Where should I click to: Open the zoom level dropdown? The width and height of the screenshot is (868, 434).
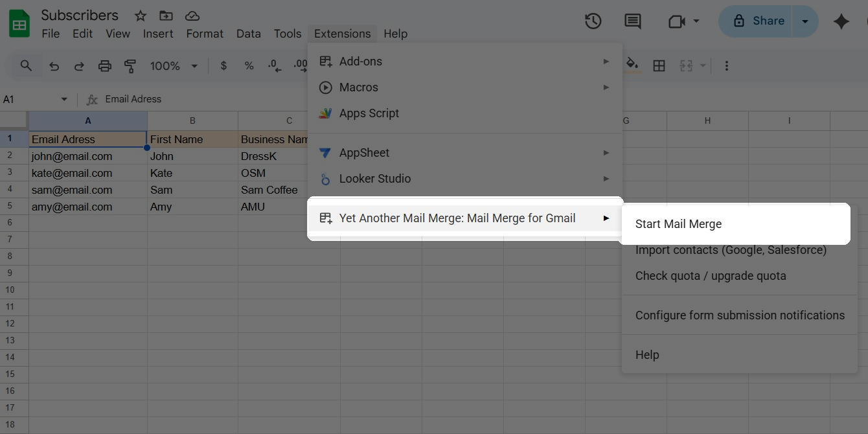[173, 65]
